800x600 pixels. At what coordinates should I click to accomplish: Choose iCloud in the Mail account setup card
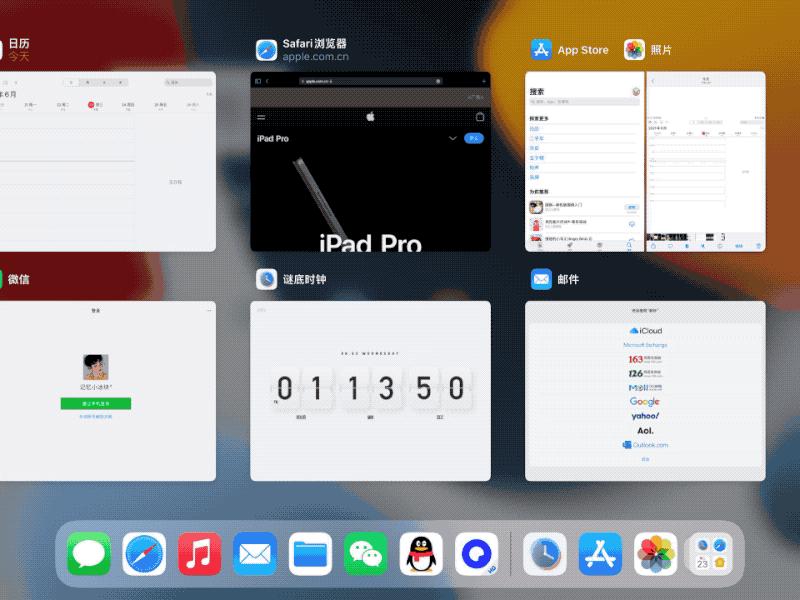click(x=645, y=331)
